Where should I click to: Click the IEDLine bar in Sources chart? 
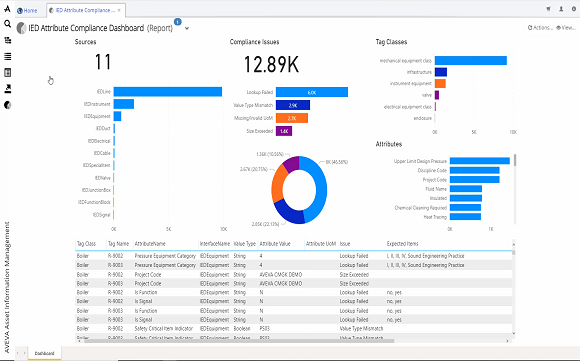[168, 92]
